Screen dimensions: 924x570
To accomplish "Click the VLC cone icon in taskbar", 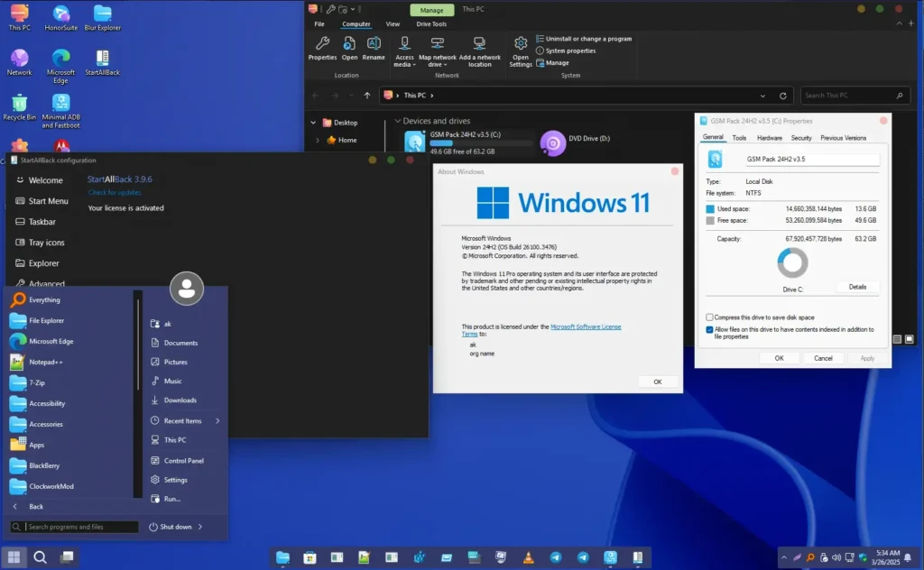I will click(529, 557).
